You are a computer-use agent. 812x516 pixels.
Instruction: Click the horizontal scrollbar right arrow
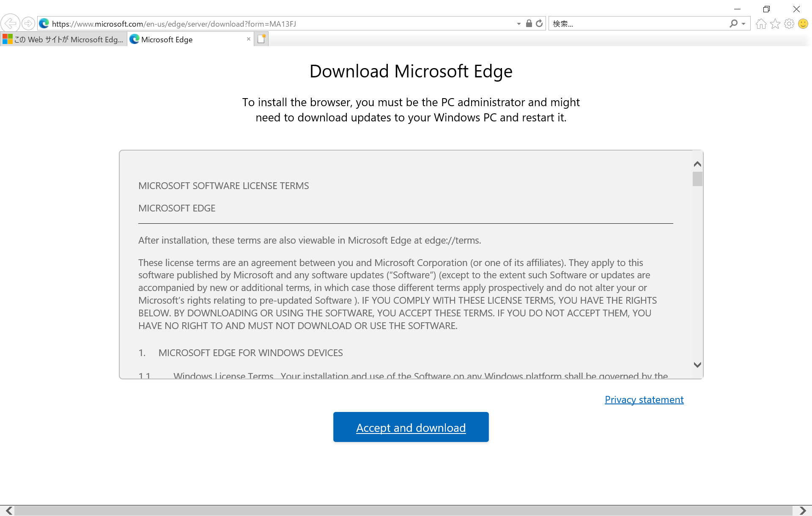(x=802, y=511)
